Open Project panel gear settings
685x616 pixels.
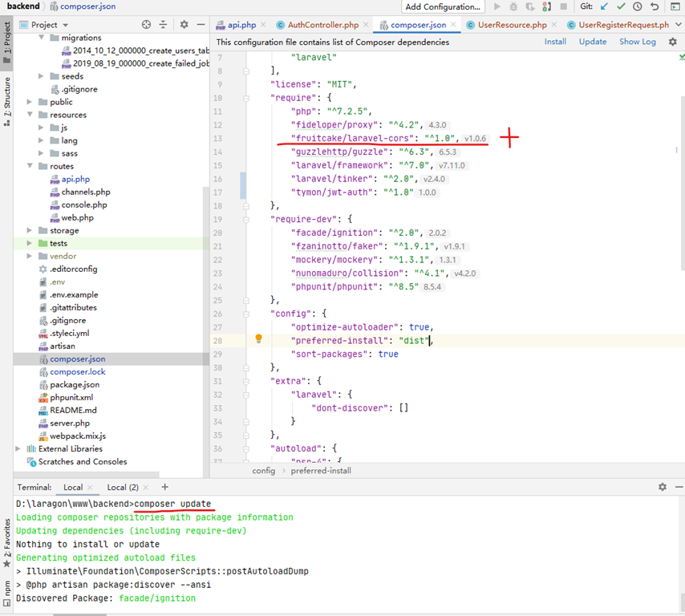(184, 25)
